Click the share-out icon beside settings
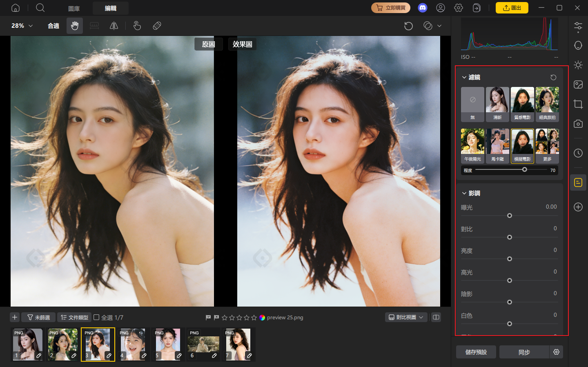The height and width of the screenshot is (367, 588). (477, 8)
